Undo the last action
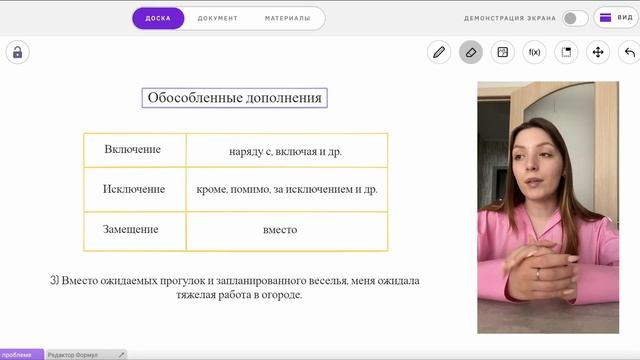 629,52
